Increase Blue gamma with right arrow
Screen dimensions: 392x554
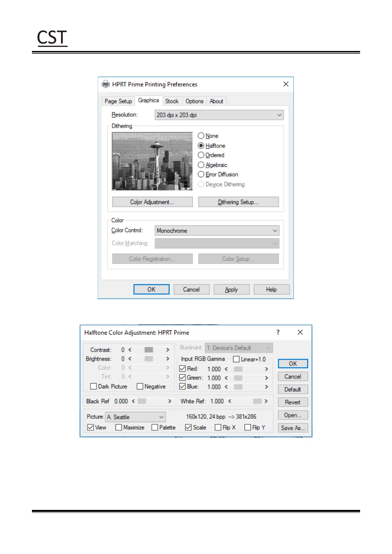[x=266, y=387]
